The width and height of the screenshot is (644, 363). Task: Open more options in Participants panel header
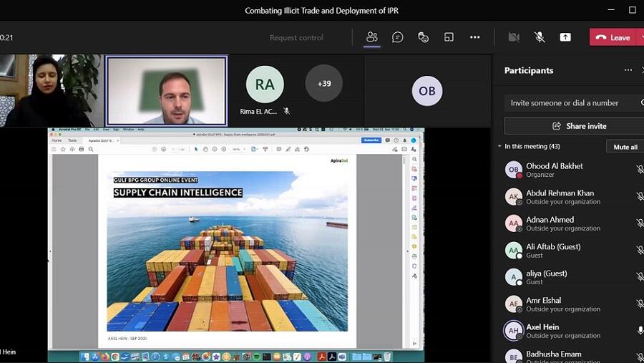[x=628, y=70]
